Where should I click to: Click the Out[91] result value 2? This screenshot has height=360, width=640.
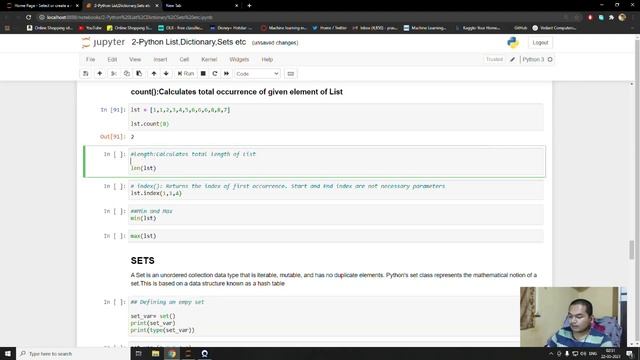pyautogui.click(x=132, y=137)
